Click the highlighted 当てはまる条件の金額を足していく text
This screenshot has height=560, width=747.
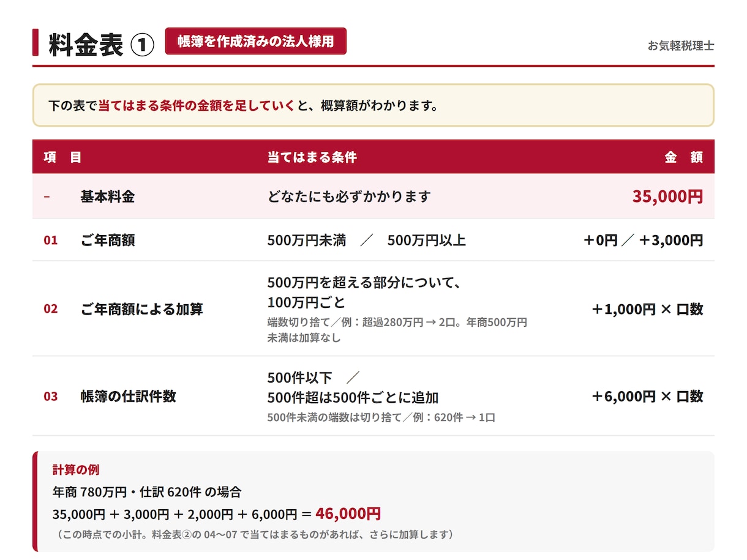click(197, 105)
